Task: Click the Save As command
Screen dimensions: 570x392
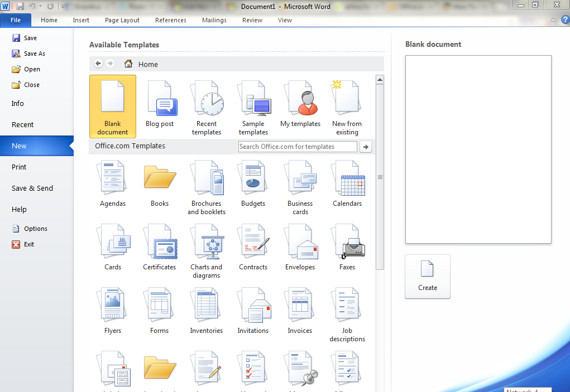Action: 34,54
